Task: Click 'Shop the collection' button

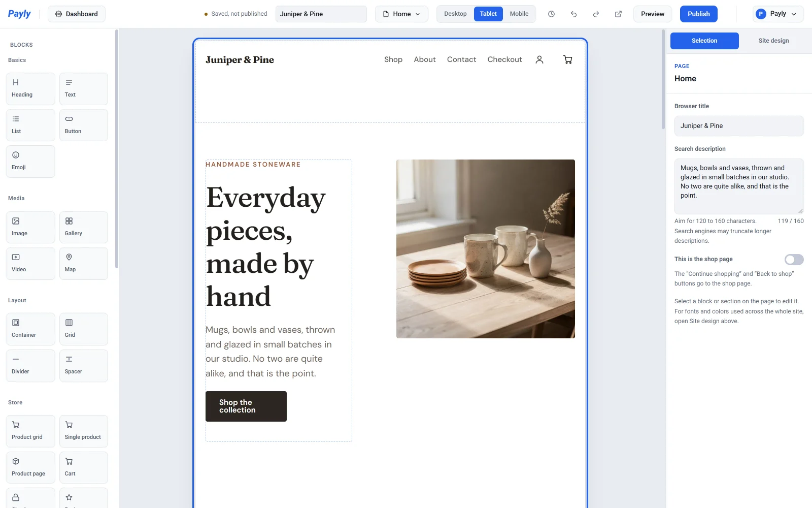Action: point(246,406)
